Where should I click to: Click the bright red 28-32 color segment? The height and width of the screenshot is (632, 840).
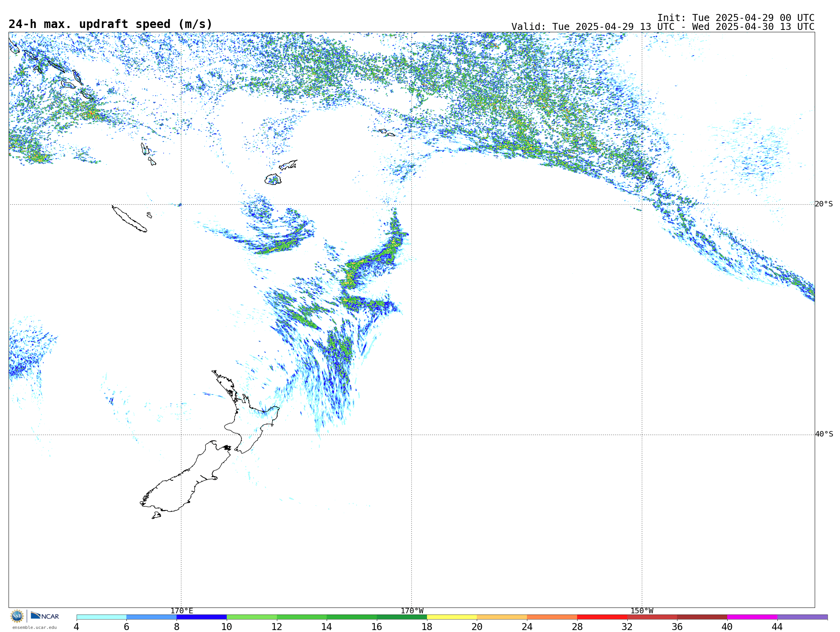[602, 617]
